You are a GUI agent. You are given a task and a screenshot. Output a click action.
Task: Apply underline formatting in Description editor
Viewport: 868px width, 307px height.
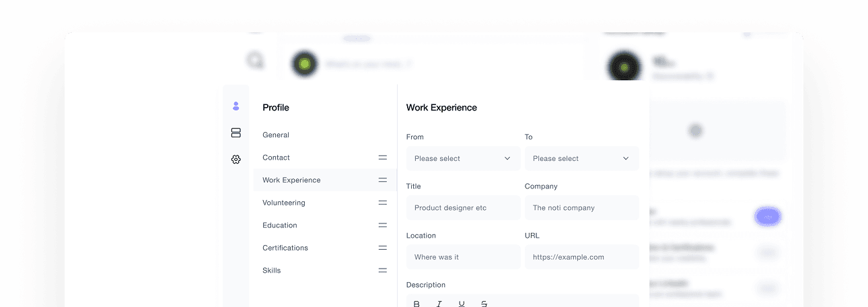tap(462, 304)
